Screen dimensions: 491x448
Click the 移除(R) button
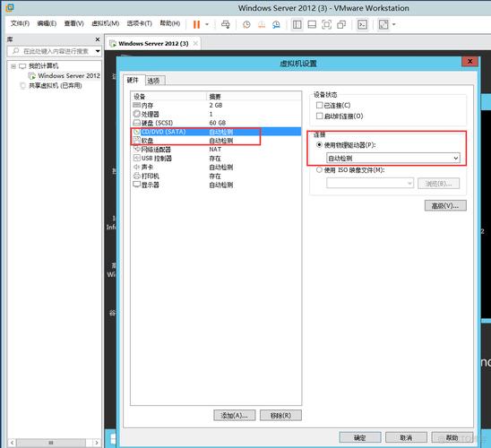280,416
